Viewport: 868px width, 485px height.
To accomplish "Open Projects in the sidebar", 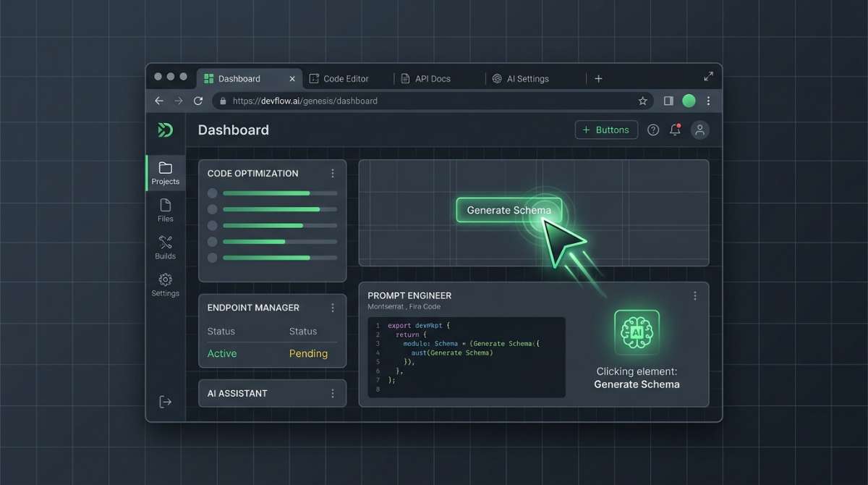I will (166, 173).
